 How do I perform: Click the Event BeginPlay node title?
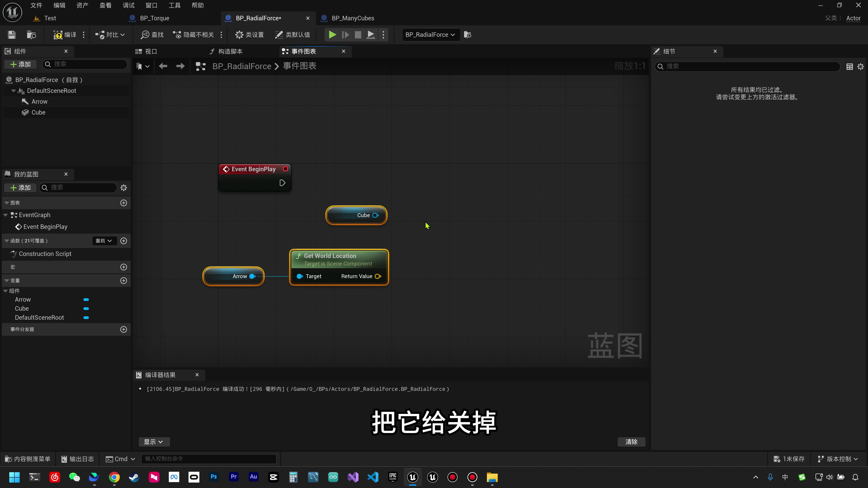tap(253, 169)
